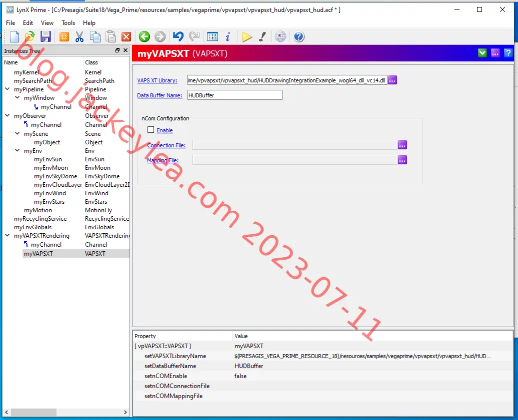This screenshot has height=420, width=518.
Task: Enable the nCom Configuration checkbox
Action: 150,130
